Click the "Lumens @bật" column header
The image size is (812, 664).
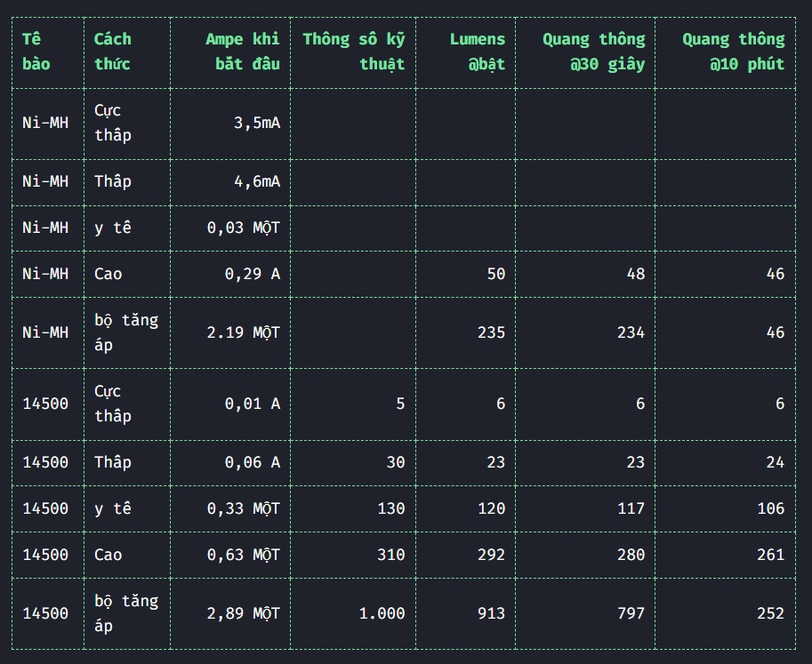tap(477, 52)
